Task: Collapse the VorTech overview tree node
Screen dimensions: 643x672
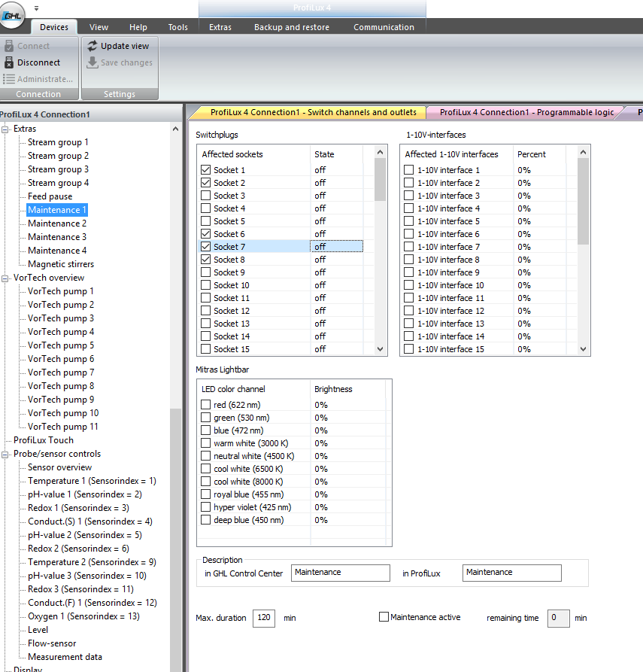Action: pyautogui.click(x=5, y=278)
